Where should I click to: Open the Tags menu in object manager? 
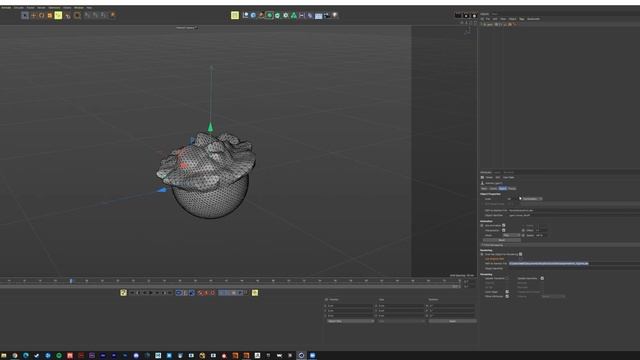click(x=522, y=19)
